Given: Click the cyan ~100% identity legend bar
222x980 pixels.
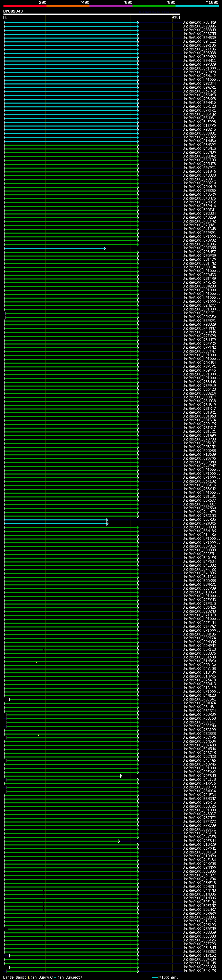Looking at the screenshot, I should tap(197, 6).
